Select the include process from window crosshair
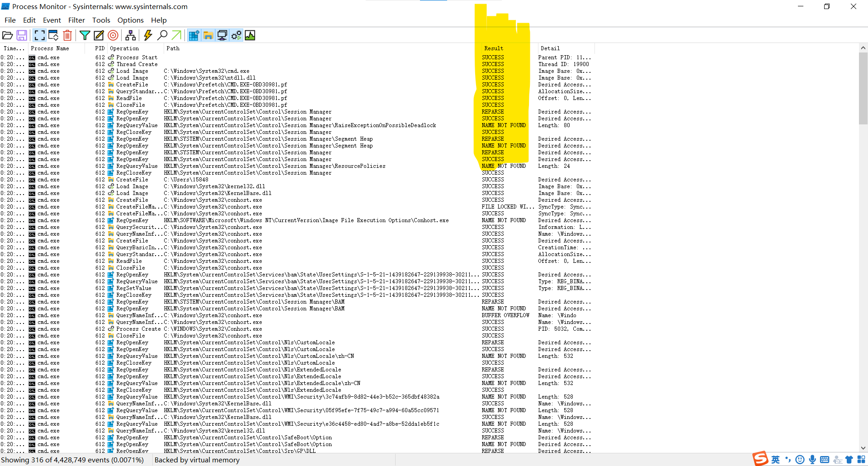The image size is (868, 466). tap(113, 35)
